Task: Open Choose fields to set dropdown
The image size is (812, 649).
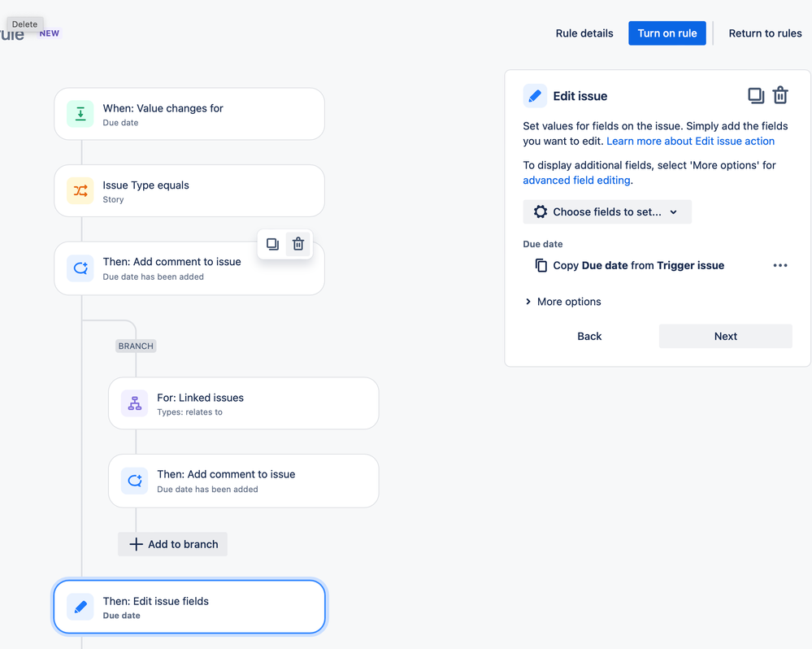Action: pyautogui.click(x=607, y=211)
